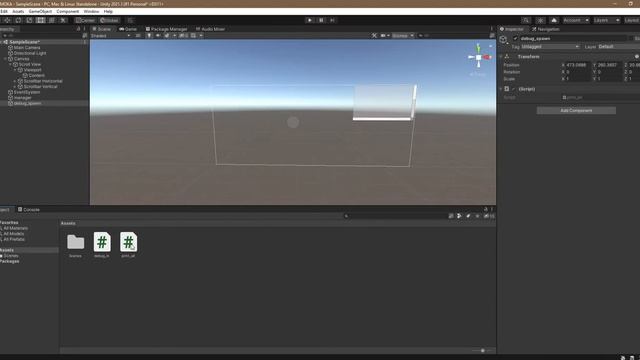
Task: Select the Transform tool in the toolbar
Action: click(51, 20)
